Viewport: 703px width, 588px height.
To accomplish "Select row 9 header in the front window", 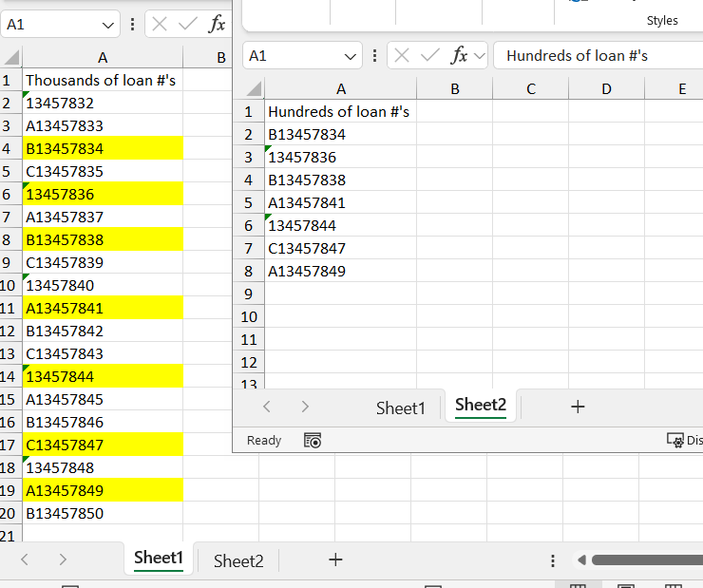I will 248,294.
